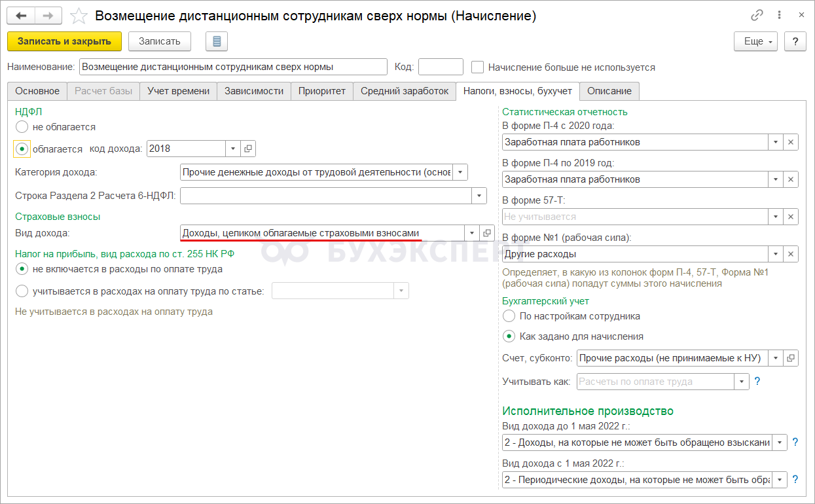
Task: Open the vertical dots menu icon
Action: point(780,15)
